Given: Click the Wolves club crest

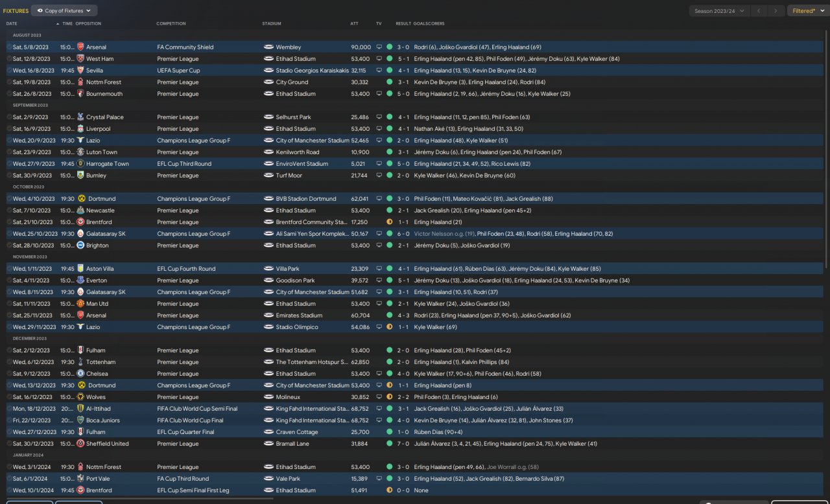Looking at the screenshot, I should pyautogui.click(x=80, y=397).
